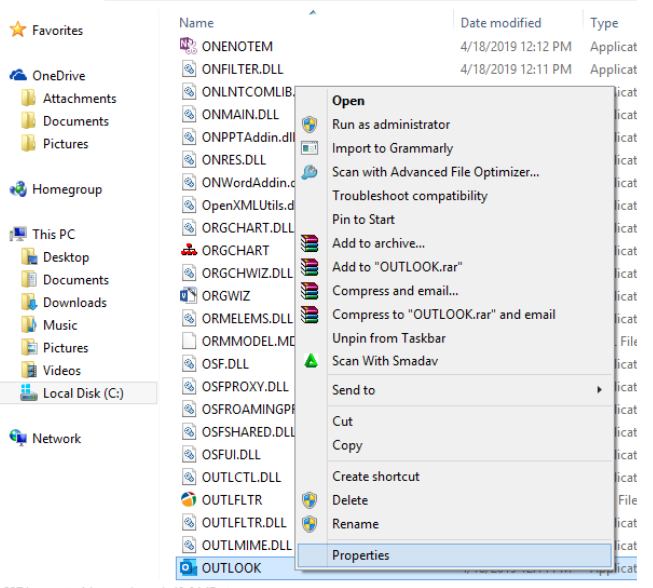Open Pictures under This PC
The height and width of the screenshot is (588, 653).
pos(65,347)
